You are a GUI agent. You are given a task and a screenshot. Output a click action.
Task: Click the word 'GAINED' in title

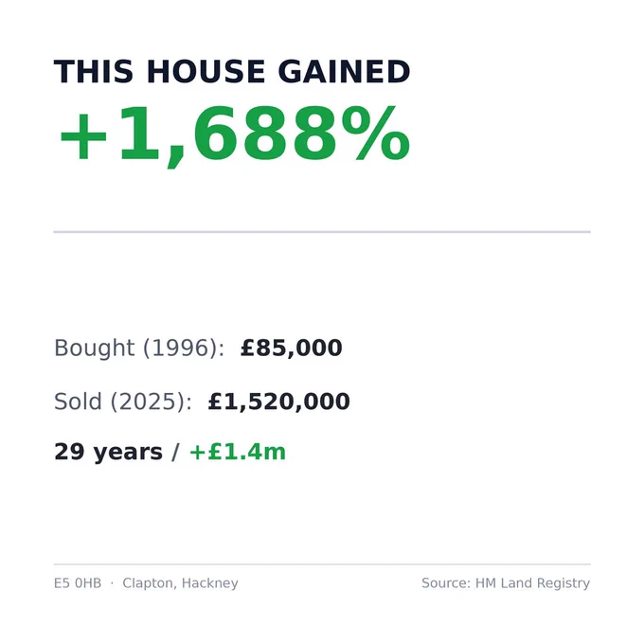pyautogui.click(x=344, y=72)
